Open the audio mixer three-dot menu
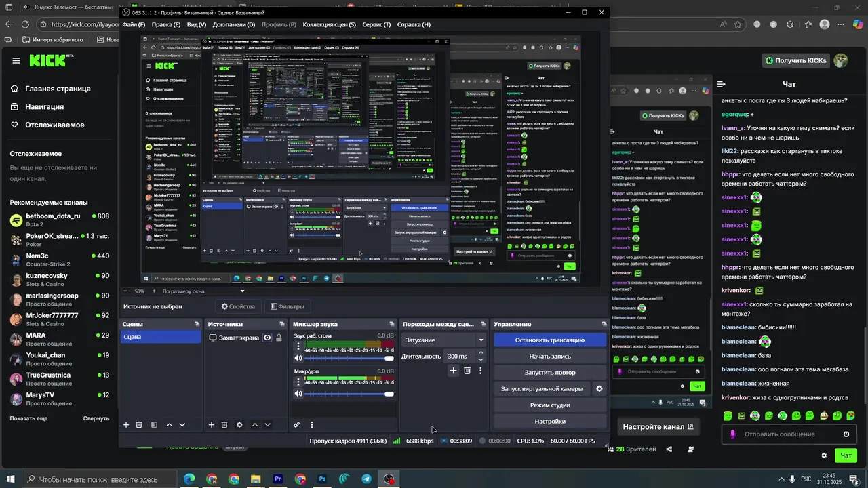Viewport: 868px width, 488px height. 312,425
